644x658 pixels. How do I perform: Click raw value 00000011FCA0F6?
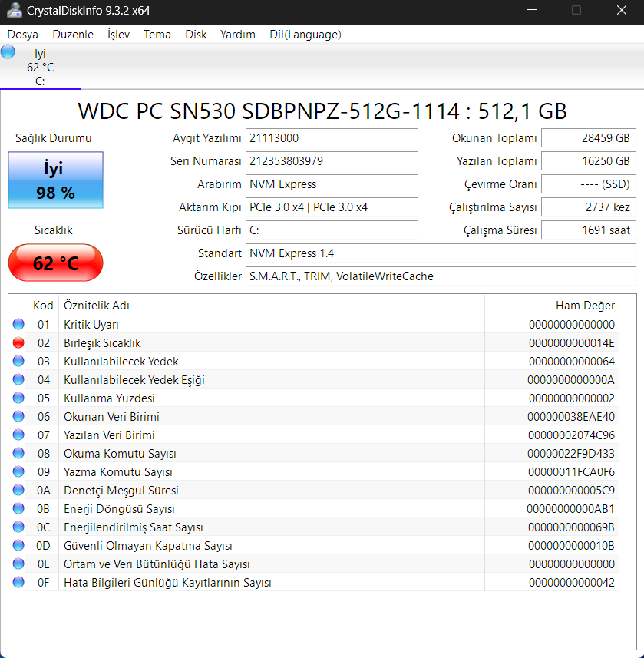pyautogui.click(x=571, y=472)
